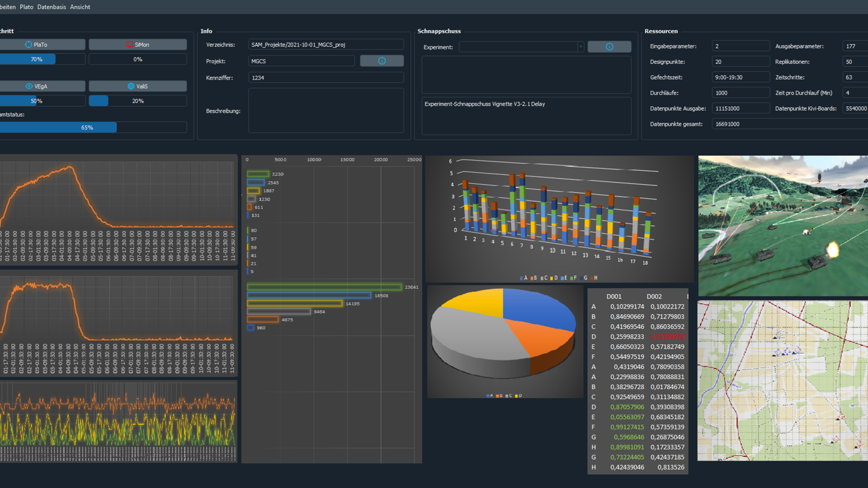Click the green value 0,87057906
This screenshot has height=488, width=868.
627,407
